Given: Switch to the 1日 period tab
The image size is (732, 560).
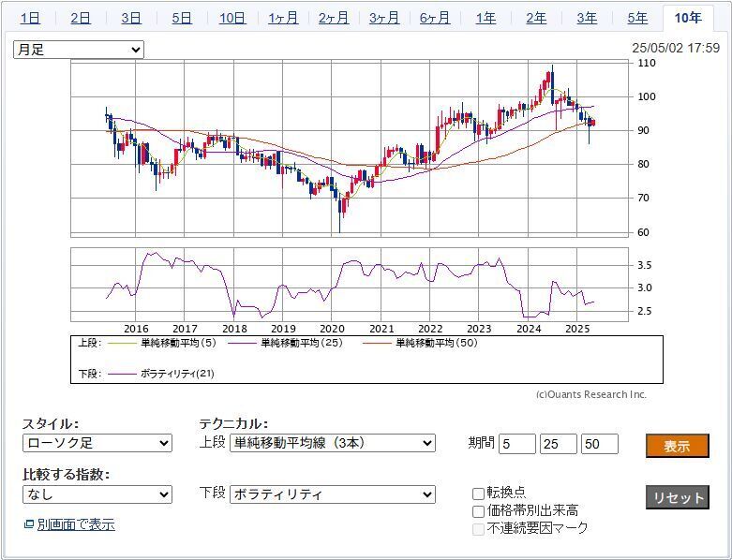Looking at the screenshot, I should coord(30,18).
